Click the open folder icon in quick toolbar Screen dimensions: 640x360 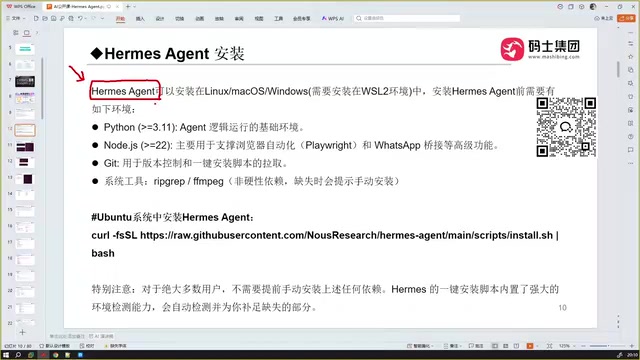[x=45, y=18]
